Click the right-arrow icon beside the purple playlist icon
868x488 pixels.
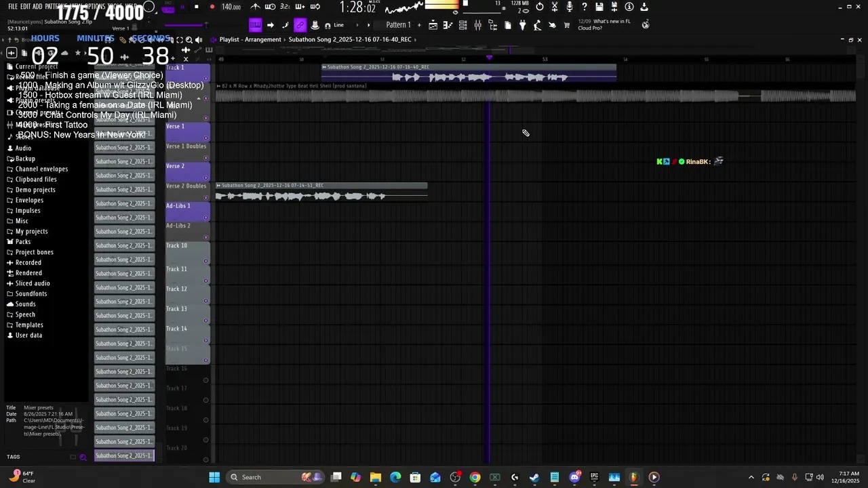click(x=270, y=25)
